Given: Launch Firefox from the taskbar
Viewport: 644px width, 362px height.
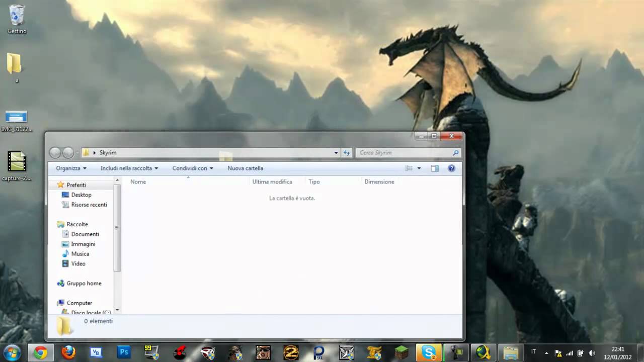Looking at the screenshot, I should click(68, 353).
